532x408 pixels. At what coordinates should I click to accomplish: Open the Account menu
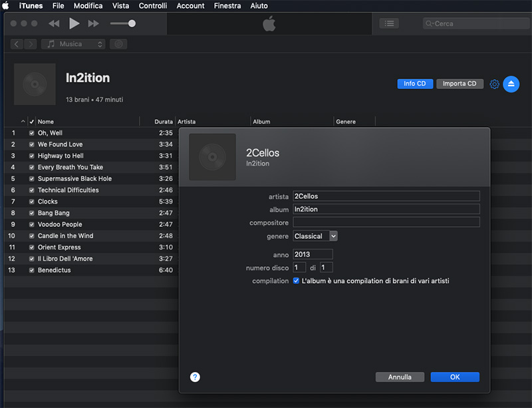coord(190,6)
